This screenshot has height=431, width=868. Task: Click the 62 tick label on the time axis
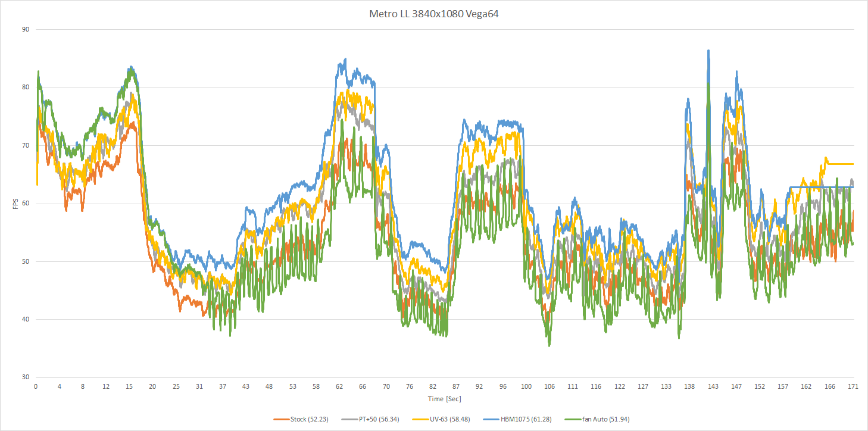[339, 386]
